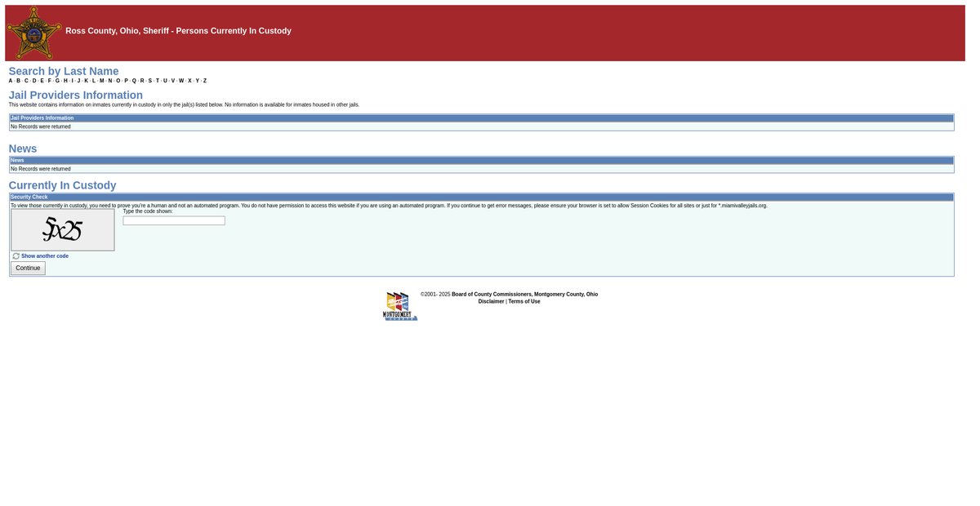Search last names starting with R
This screenshot has height=506, width=980.
tap(142, 81)
